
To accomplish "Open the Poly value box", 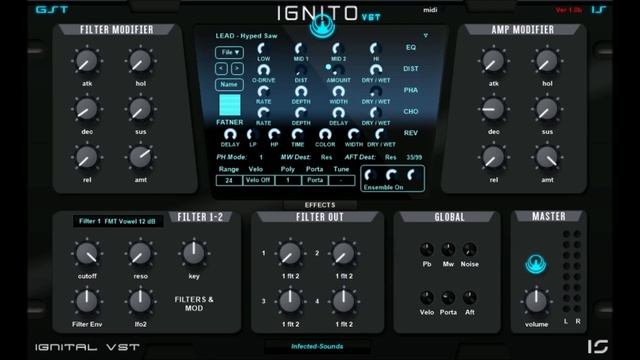I will click(288, 180).
